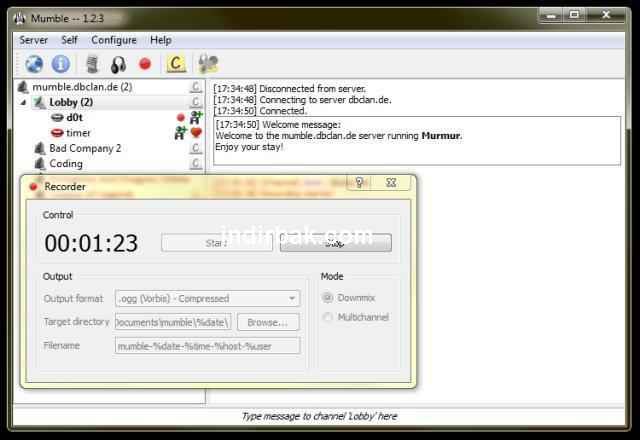Click the Start button in Recorder
This screenshot has width=640, height=440.
pyautogui.click(x=217, y=243)
